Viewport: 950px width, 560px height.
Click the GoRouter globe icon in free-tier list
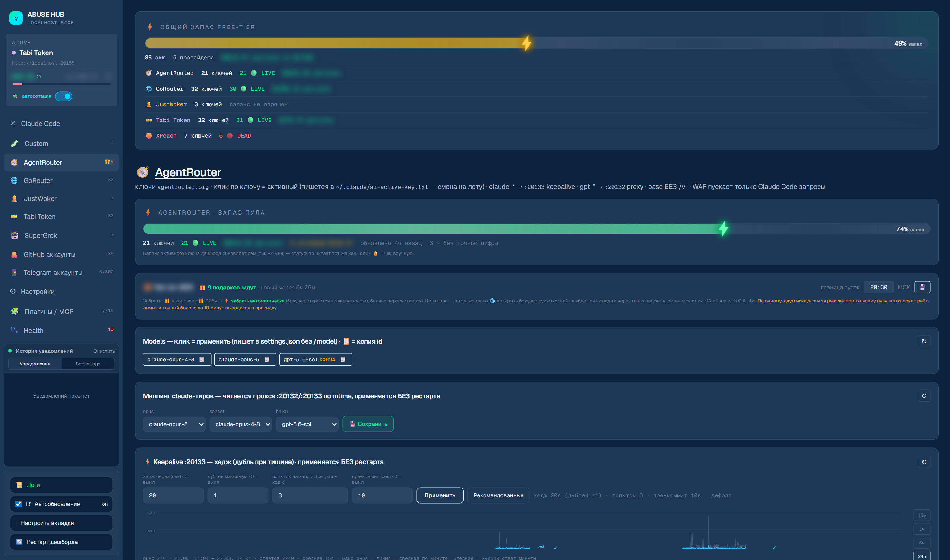(x=149, y=89)
